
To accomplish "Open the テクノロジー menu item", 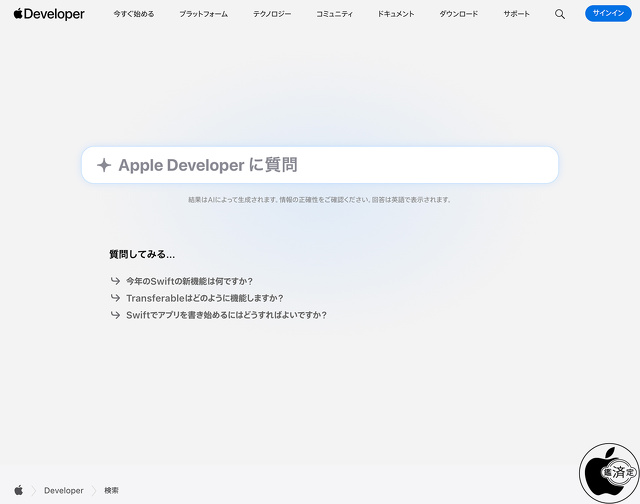I will 272,14.
